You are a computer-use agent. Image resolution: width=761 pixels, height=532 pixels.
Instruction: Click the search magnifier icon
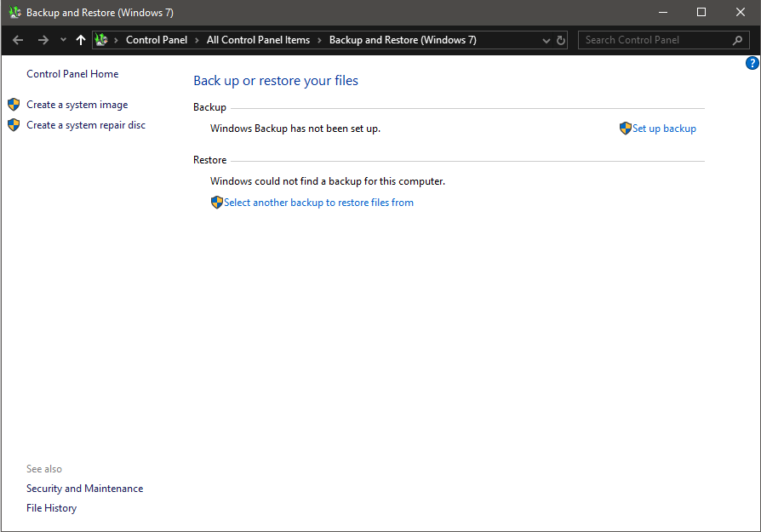click(737, 40)
